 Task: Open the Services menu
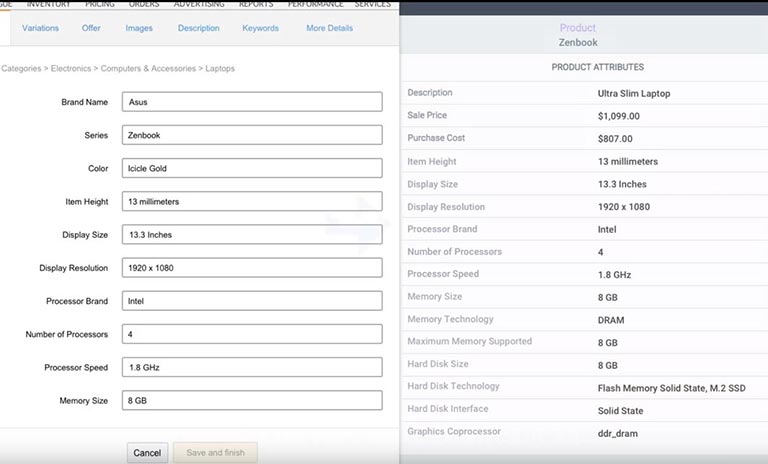373,4
